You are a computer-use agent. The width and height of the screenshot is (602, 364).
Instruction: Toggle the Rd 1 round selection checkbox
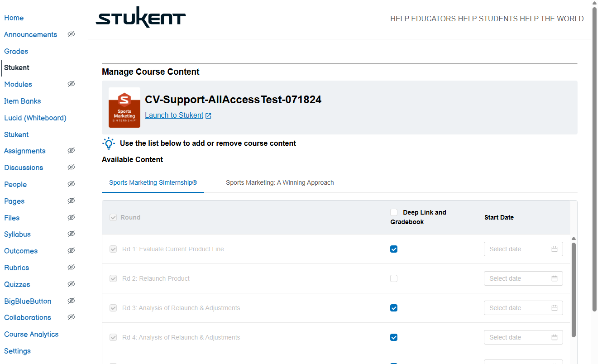point(113,249)
